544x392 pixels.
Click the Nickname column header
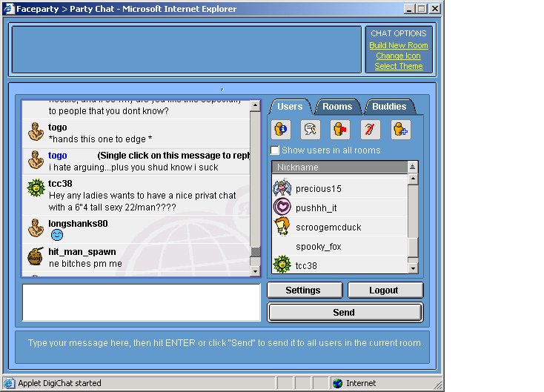click(339, 167)
